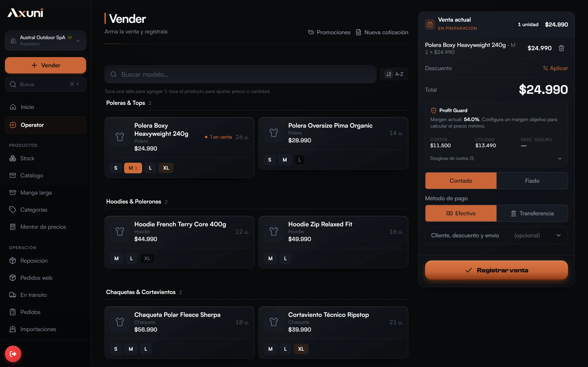Screen dimensions: 588x367
Task: Delete Polera Boxy item with trash icon
Action: click(561, 48)
